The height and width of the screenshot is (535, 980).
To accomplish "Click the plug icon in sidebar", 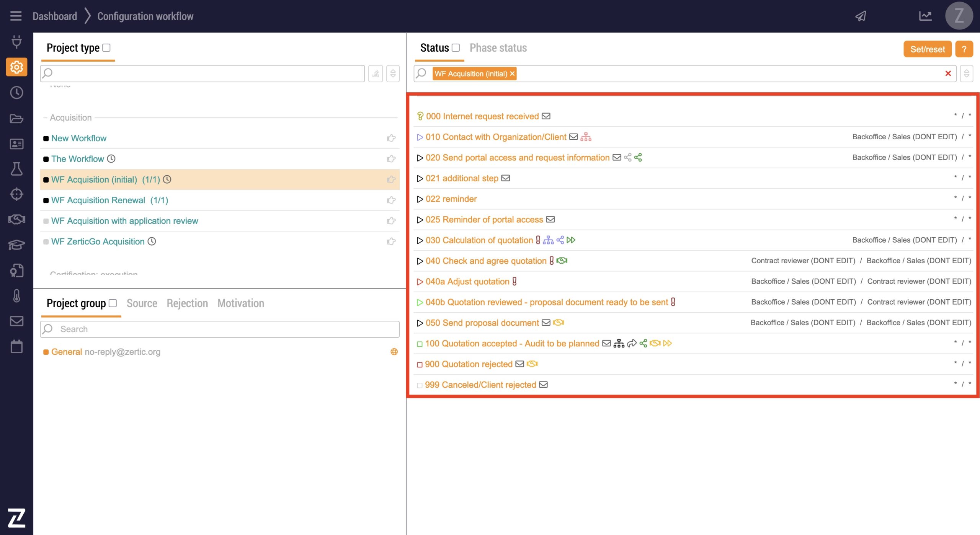I will coord(16,41).
